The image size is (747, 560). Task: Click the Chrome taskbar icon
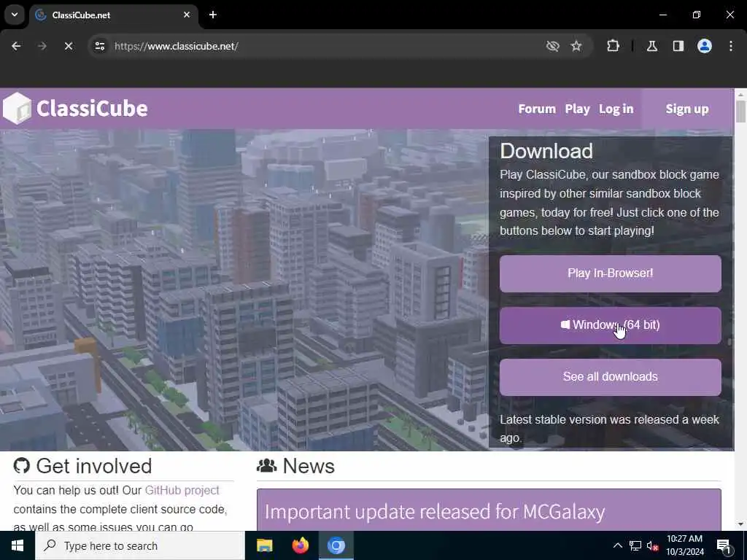336,545
